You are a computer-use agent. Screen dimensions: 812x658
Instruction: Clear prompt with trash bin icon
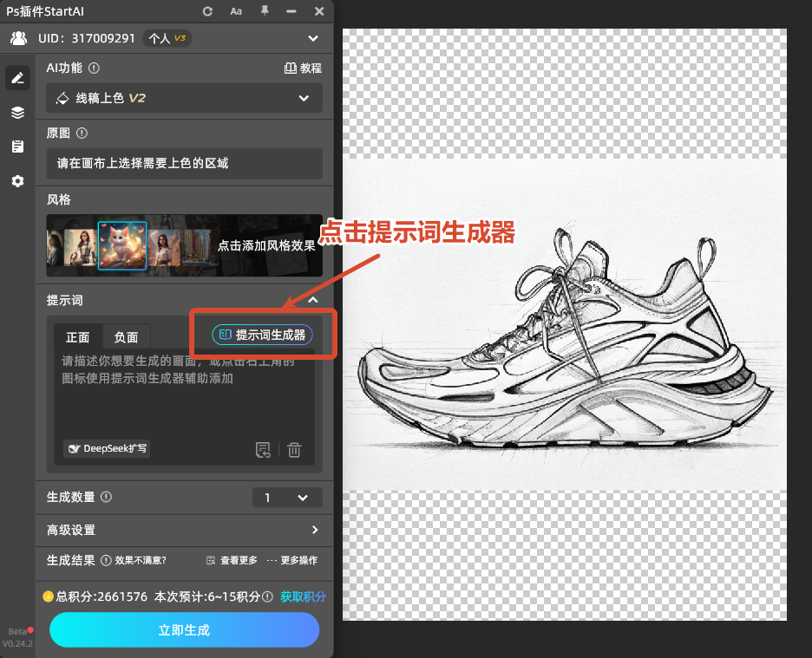[x=294, y=450]
